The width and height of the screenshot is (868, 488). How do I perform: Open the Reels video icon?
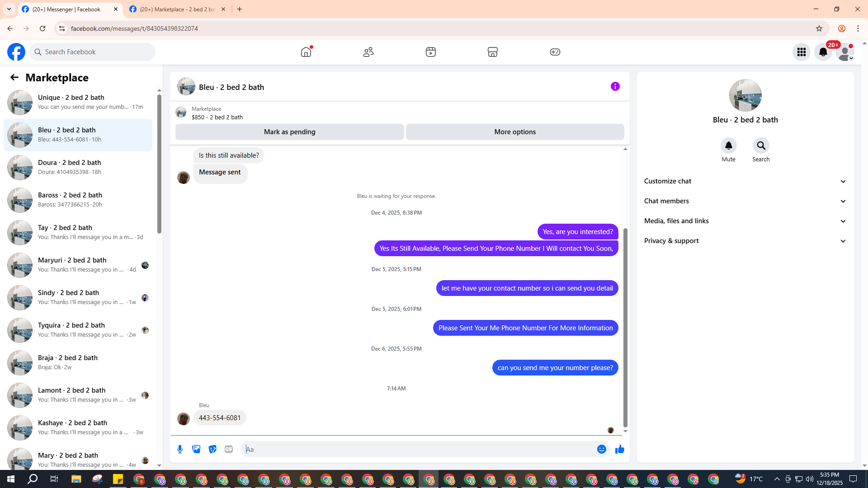pyautogui.click(x=431, y=52)
